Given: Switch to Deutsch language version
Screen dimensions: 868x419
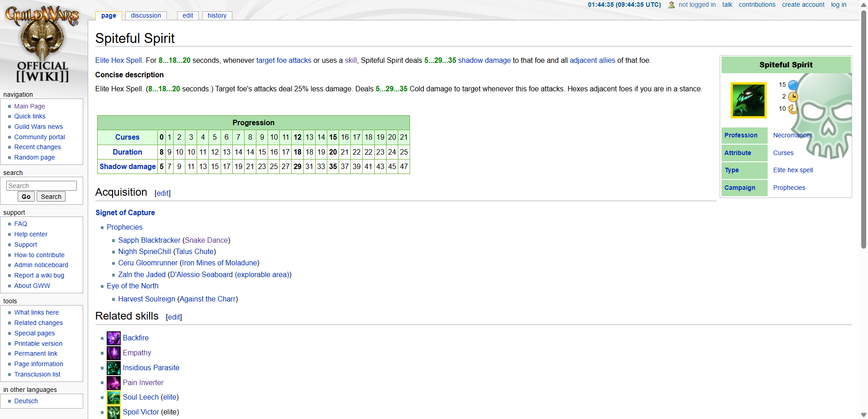Looking at the screenshot, I should click(26, 401).
